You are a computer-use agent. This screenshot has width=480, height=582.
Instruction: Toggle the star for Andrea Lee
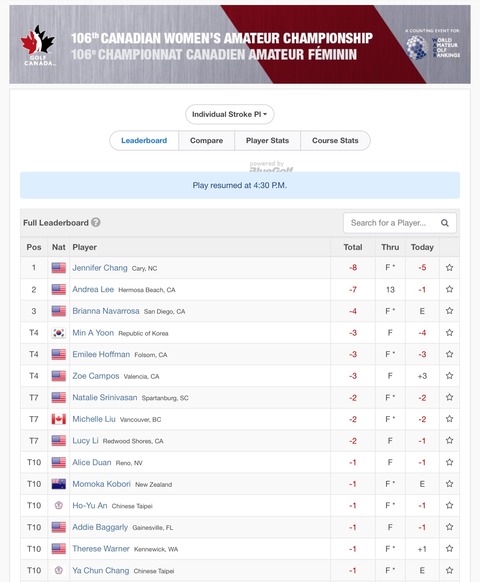(450, 289)
